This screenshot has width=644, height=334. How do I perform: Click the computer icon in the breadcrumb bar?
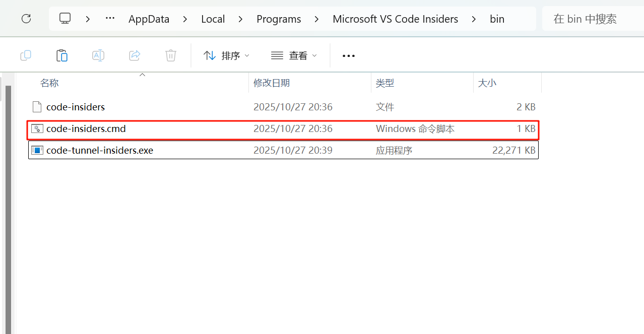tap(65, 19)
